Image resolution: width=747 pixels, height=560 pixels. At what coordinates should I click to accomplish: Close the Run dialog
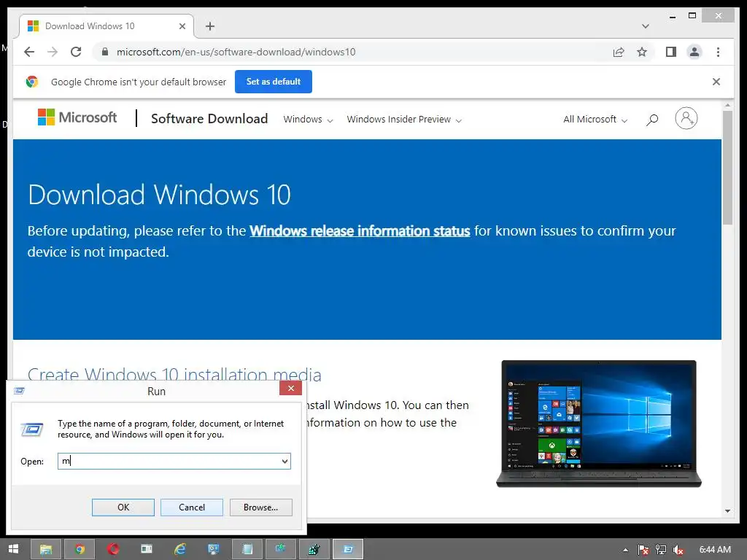[x=290, y=388]
